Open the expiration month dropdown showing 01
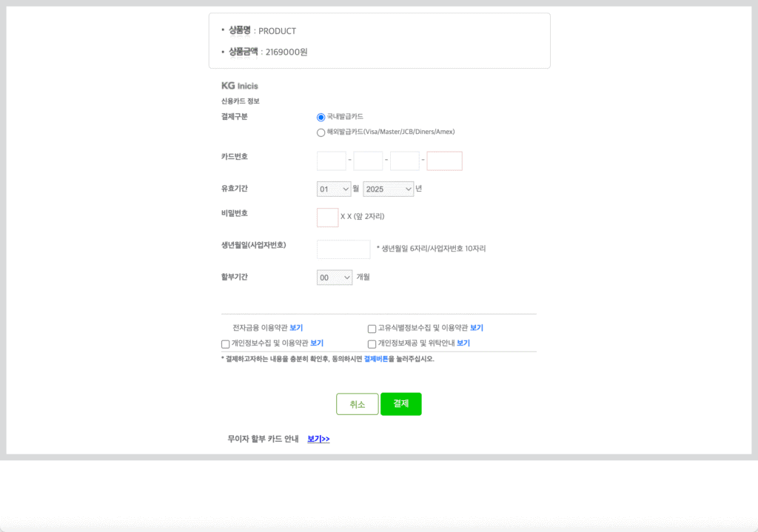758x532 pixels. 333,189
